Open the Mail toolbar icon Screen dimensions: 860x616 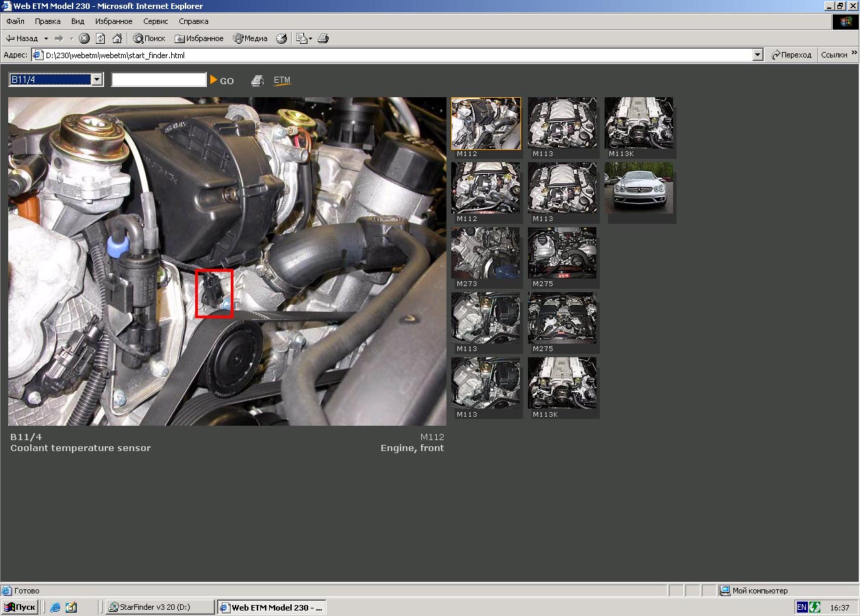(x=303, y=38)
